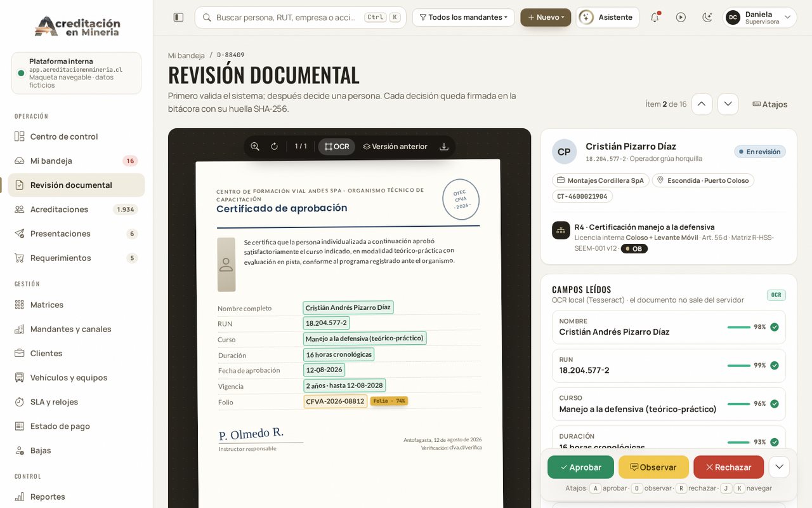Open the Nuevo dropdown menu
The height and width of the screenshot is (508, 812).
point(546,17)
